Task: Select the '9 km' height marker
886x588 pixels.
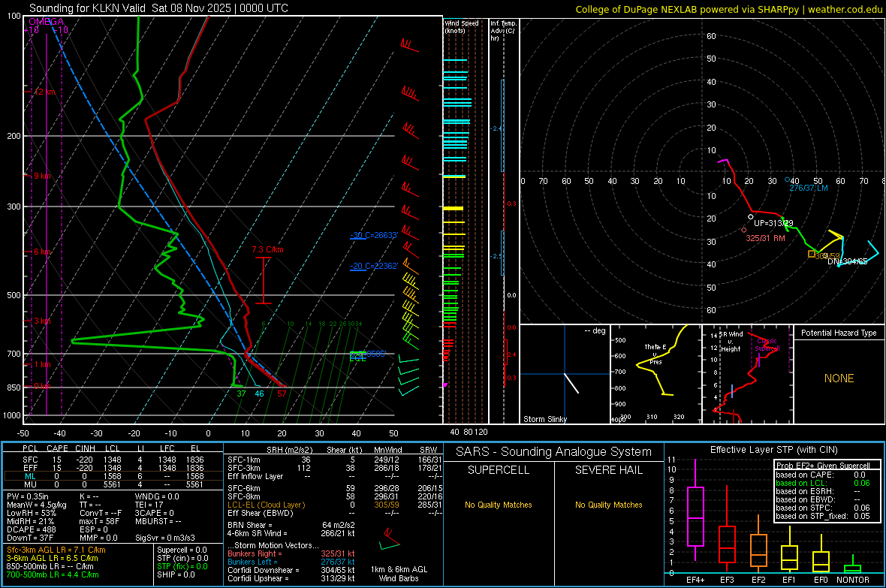Action: [42, 176]
